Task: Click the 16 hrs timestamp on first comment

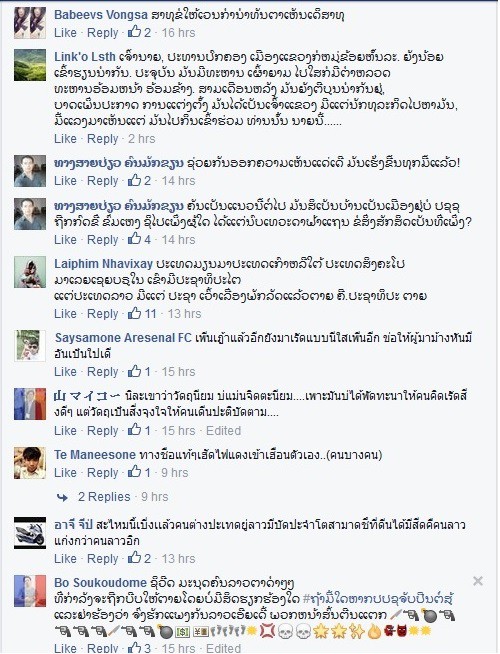Action: (178, 33)
